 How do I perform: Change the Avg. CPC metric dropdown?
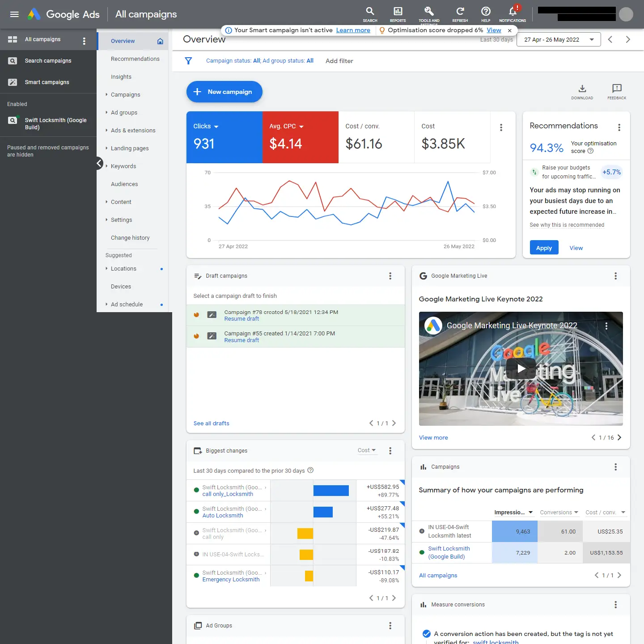click(286, 127)
